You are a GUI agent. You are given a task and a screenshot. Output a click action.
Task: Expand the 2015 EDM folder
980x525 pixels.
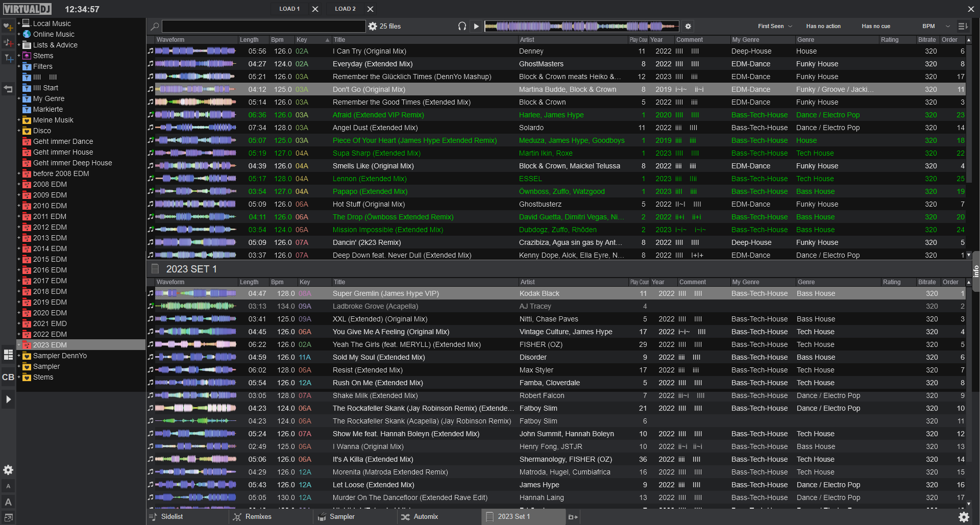click(19, 259)
